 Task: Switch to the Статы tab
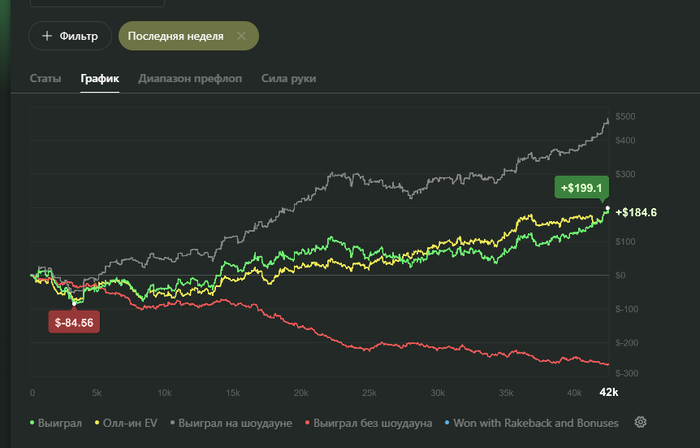click(x=46, y=79)
